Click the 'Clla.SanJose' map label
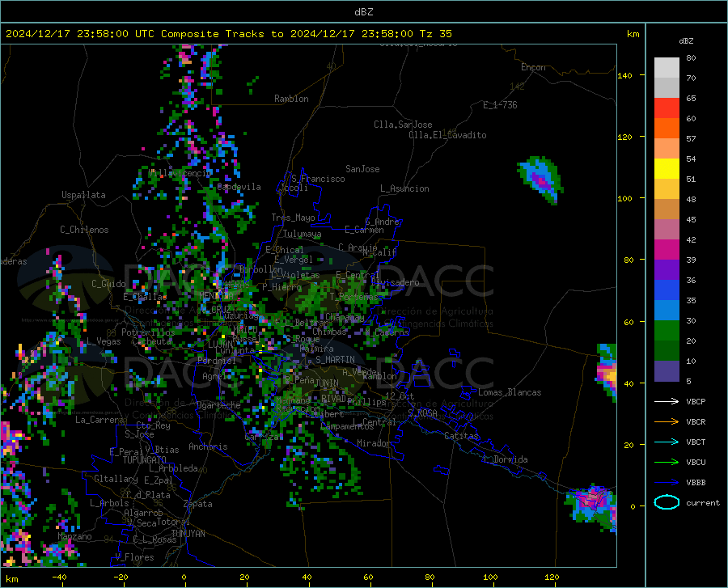Viewport: 728px width, 588px height. pyautogui.click(x=403, y=125)
